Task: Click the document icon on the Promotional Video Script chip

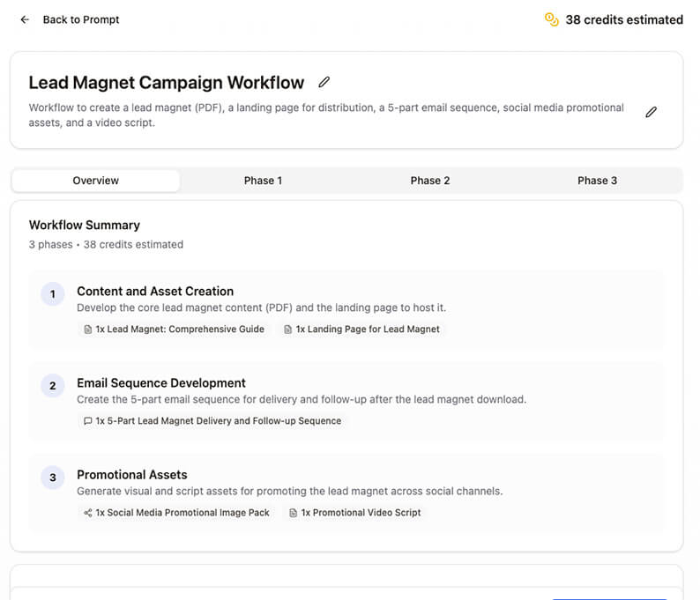Action: [293, 513]
